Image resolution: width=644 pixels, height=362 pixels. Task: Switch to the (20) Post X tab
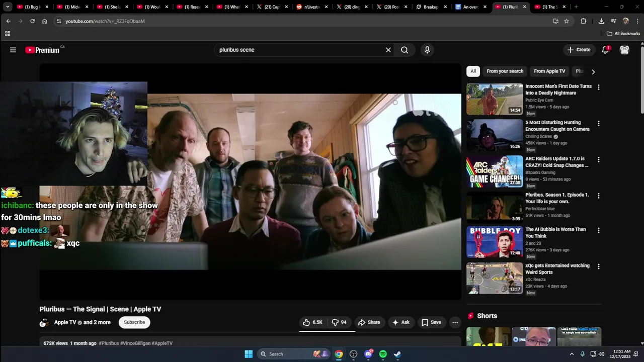coord(391,7)
